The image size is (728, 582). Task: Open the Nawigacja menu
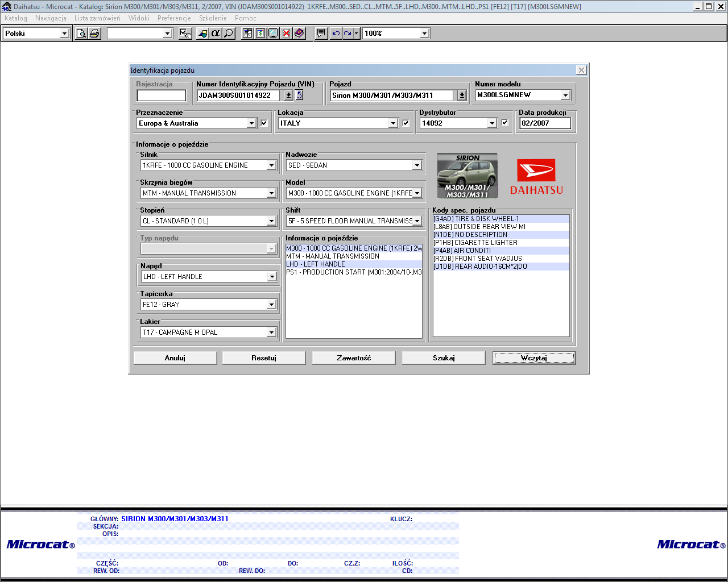pos(51,18)
